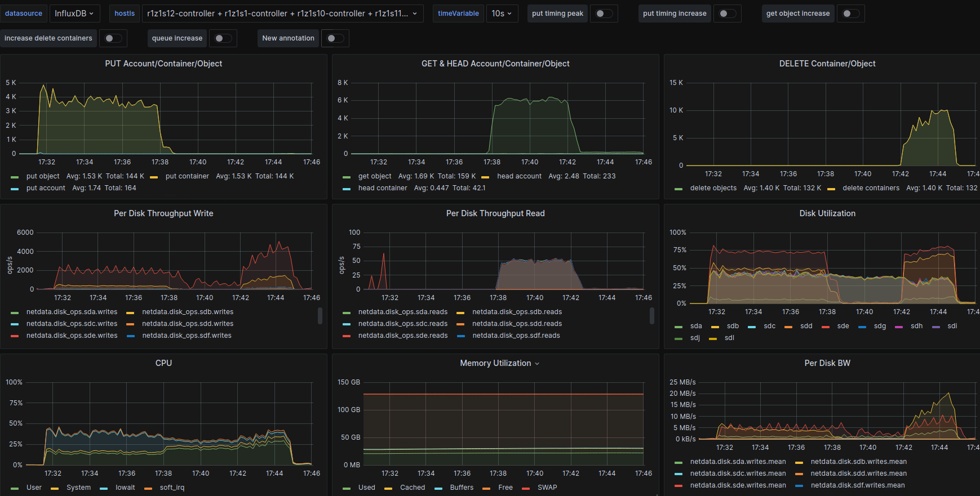The width and height of the screenshot is (980, 496).
Task: Expand the Memory Utilization panel title chevron
Action: tap(537, 364)
